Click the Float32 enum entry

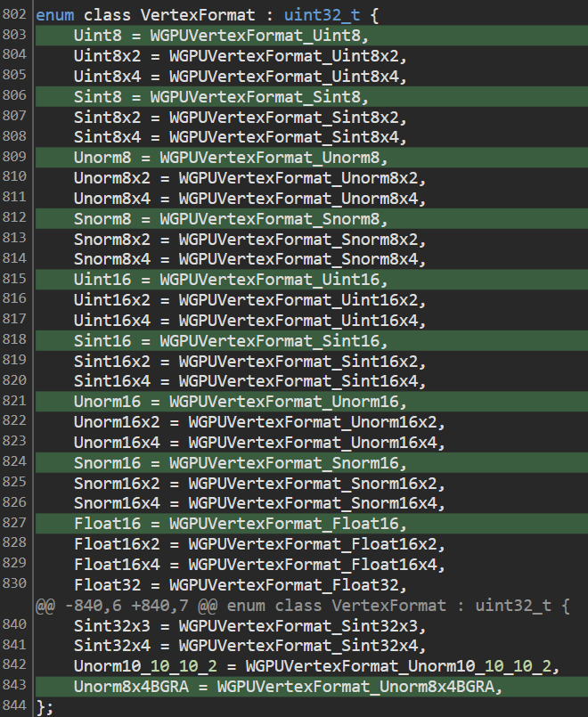coord(240,585)
